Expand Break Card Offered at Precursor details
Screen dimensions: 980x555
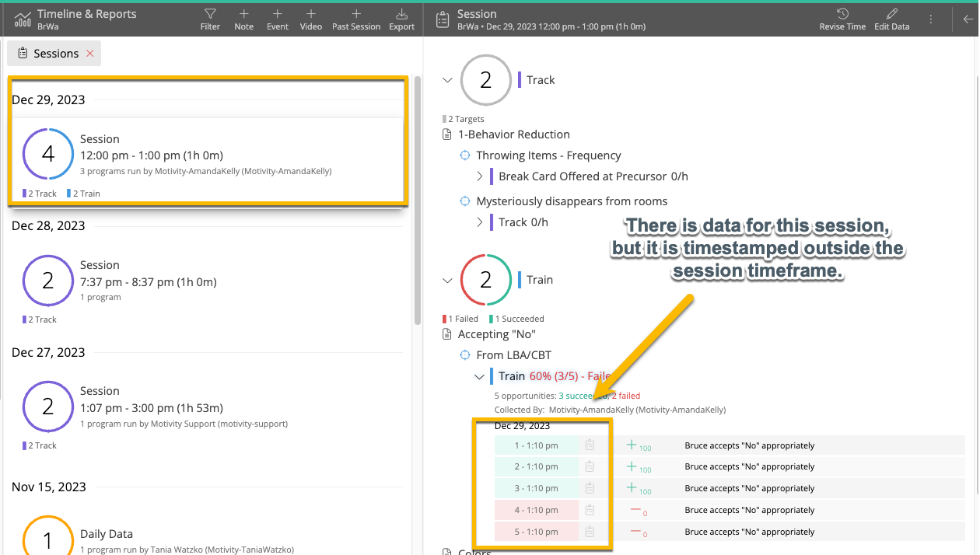(481, 176)
